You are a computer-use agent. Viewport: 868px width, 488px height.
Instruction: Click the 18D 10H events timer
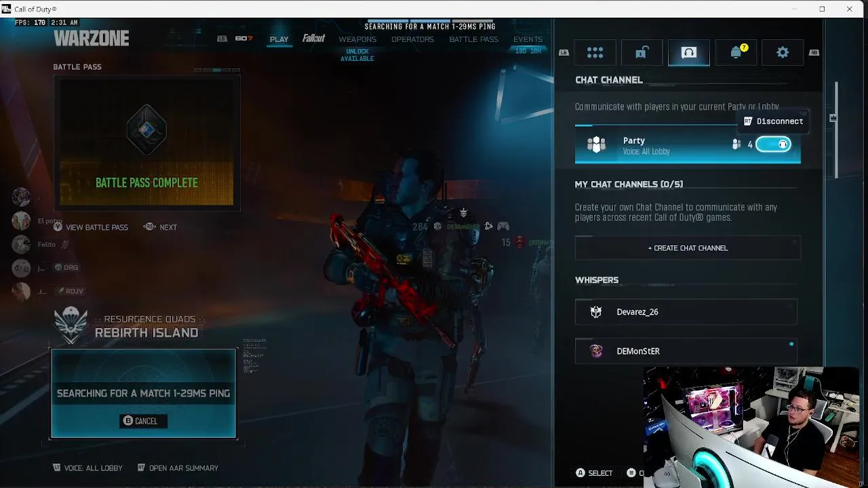click(528, 51)
